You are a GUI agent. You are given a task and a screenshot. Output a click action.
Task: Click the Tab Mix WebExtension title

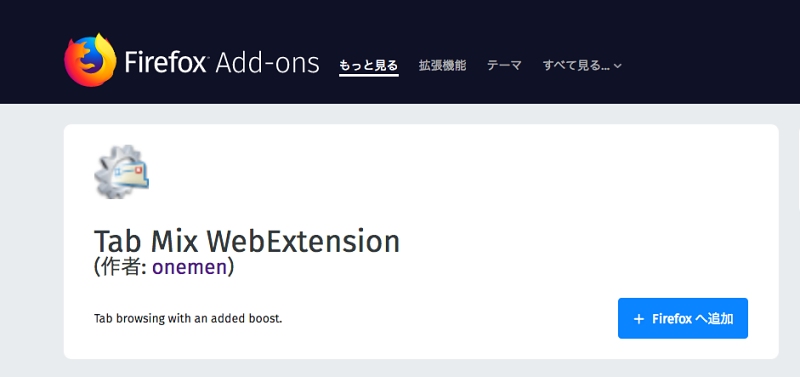247,241
